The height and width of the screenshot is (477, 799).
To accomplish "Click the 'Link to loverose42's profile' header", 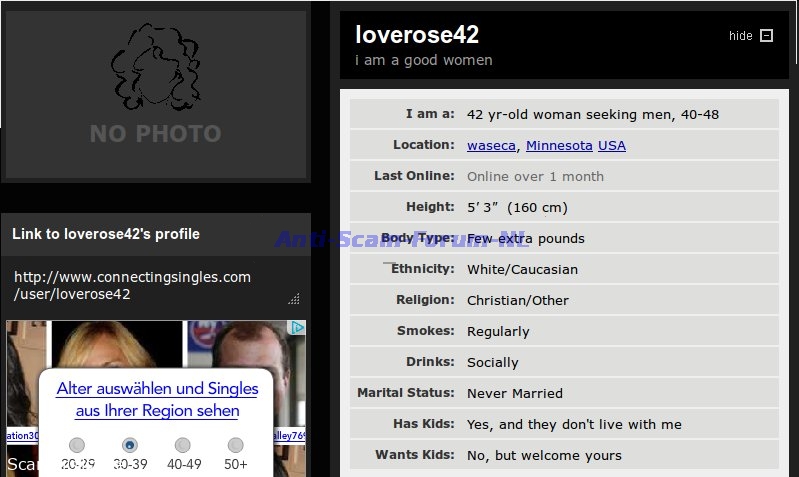I will (x=106, y=234).
